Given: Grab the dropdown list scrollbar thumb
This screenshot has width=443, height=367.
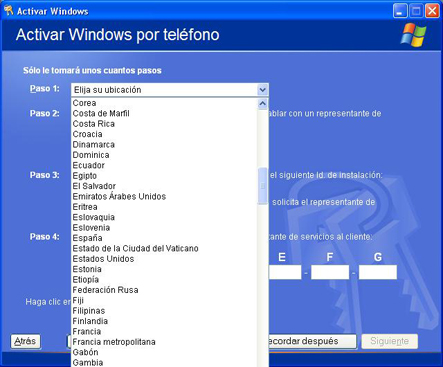Looking at the screenshot, I should 263,186.
